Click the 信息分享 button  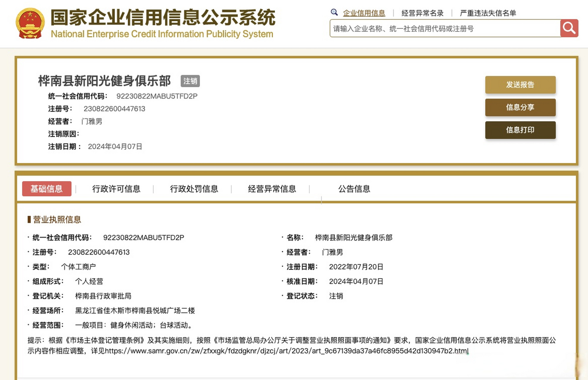coord(520,107)
